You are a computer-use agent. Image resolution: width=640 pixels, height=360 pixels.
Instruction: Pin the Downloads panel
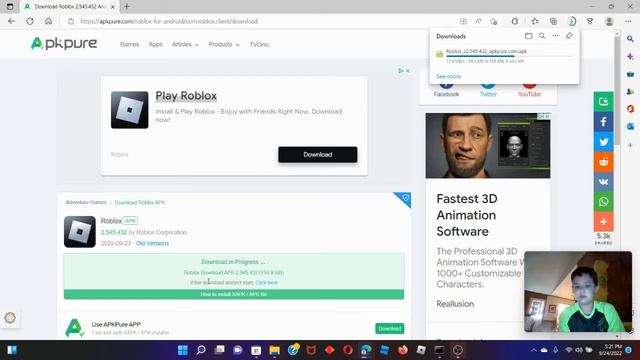(569, 36)
